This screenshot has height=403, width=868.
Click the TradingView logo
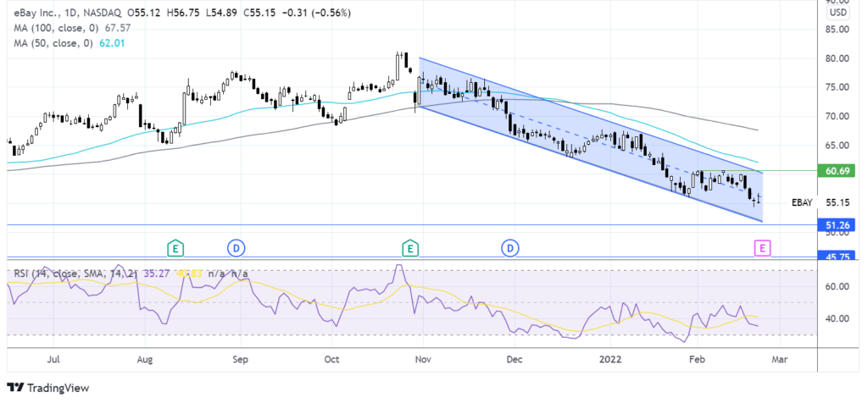tap(47, 388)
